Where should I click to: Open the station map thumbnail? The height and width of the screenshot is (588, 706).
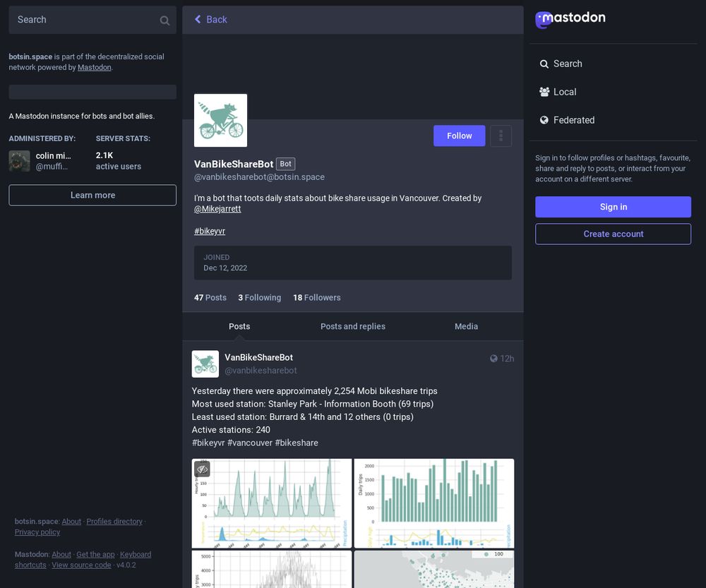[434, 569]
